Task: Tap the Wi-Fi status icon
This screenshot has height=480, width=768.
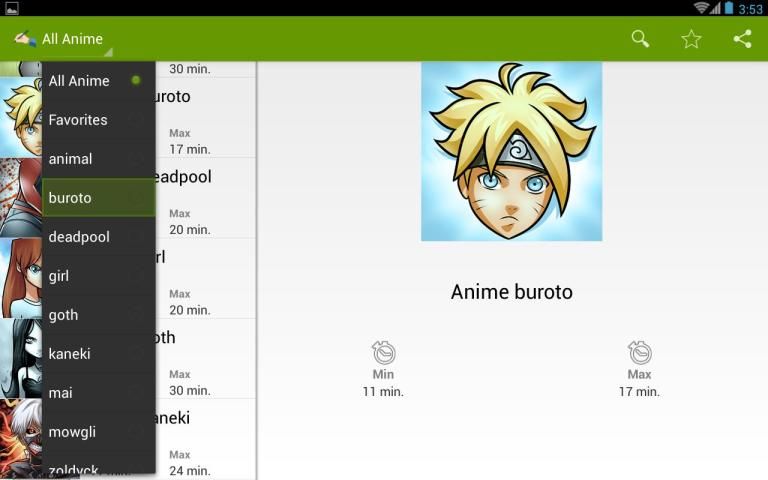Action: tap(701, 8)
